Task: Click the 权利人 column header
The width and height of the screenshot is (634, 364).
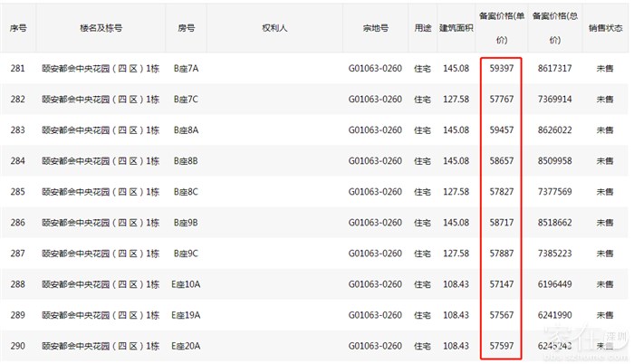Action: 274,28
